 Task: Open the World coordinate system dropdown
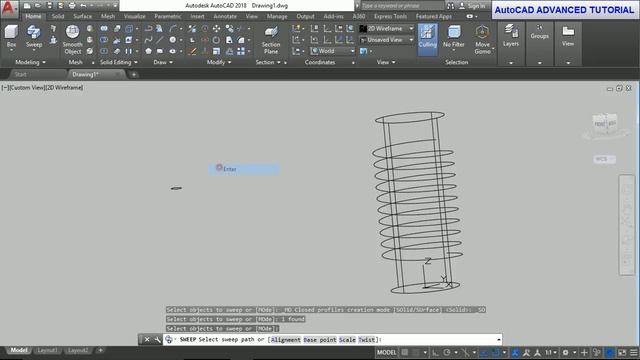[x=333, y=51]
